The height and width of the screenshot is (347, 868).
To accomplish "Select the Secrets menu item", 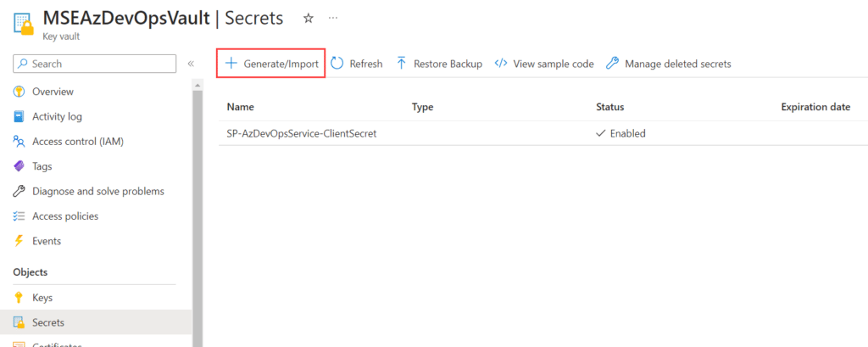I will (48, 322).
